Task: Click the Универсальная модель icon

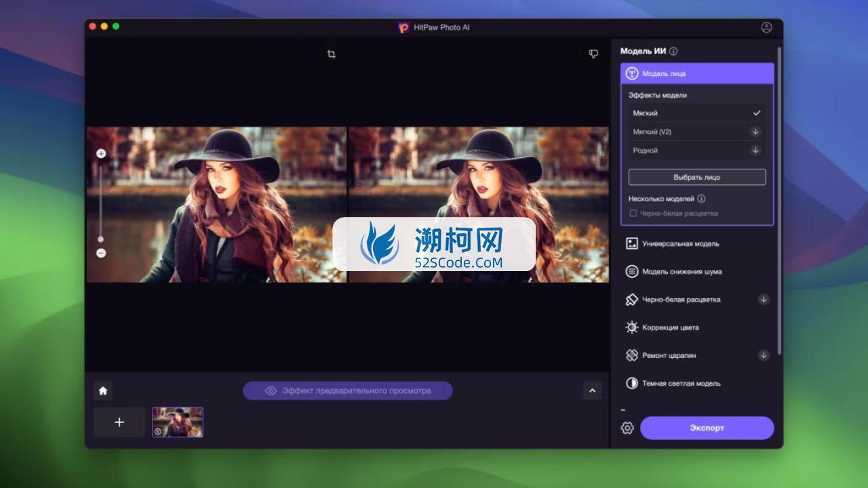Action: pos(631,243)
